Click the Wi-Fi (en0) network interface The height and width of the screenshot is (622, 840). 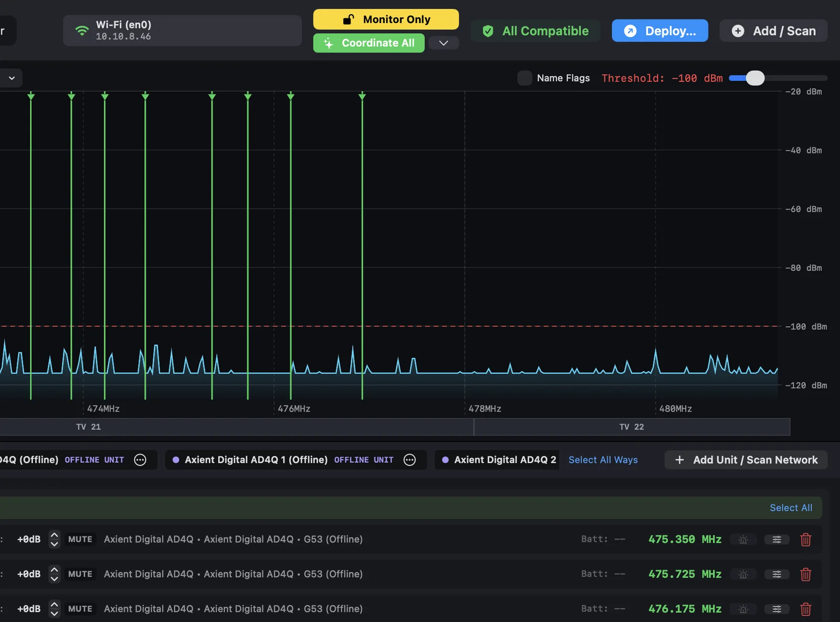(182, 30)
